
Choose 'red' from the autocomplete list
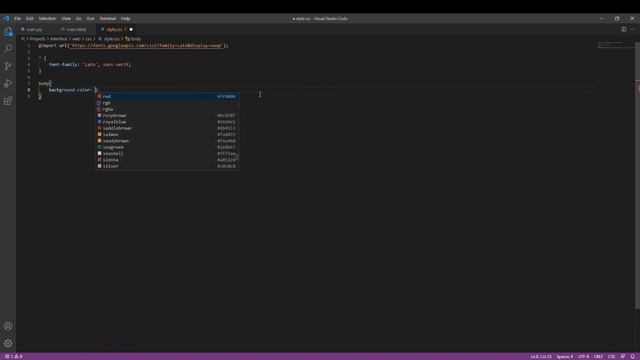point(167,96)
